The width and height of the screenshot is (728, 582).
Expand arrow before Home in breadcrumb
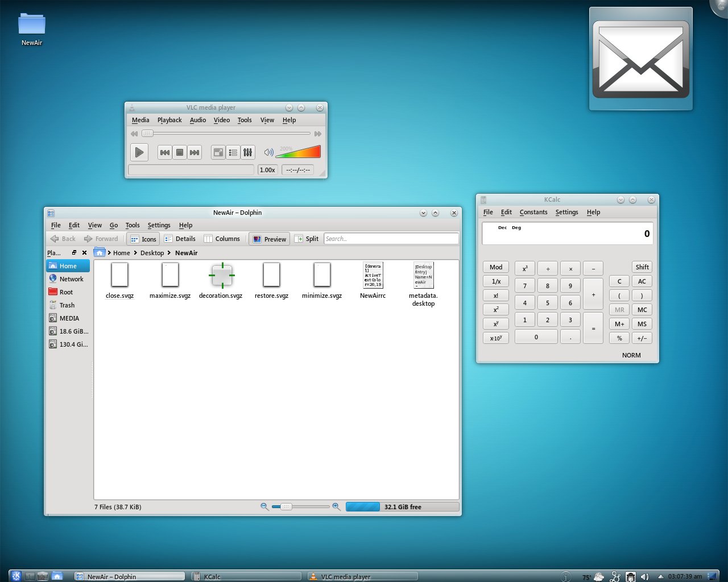(109, 253)
